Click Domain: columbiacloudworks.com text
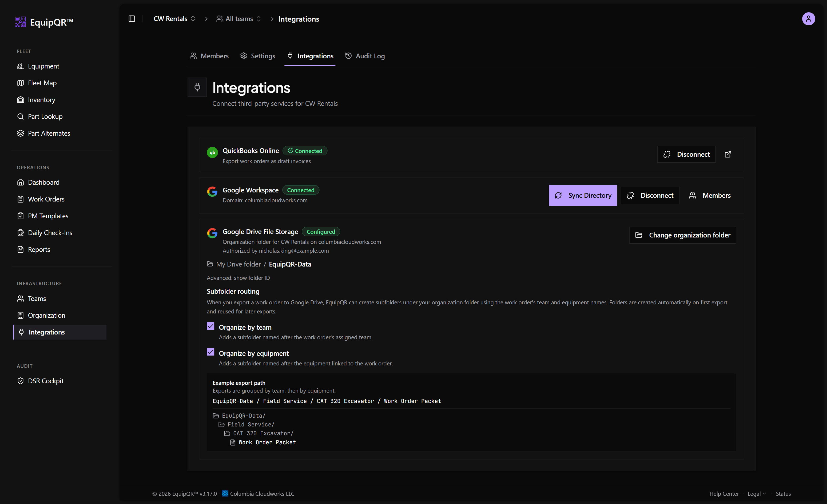Image resolution: width=827 pixels, height=504 pixels. coord(265,200)
